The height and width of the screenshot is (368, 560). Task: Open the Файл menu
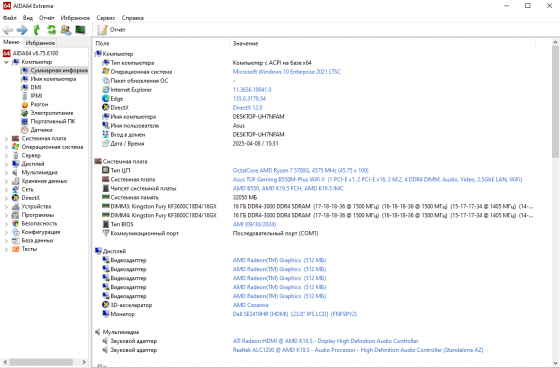pos(10,18)
